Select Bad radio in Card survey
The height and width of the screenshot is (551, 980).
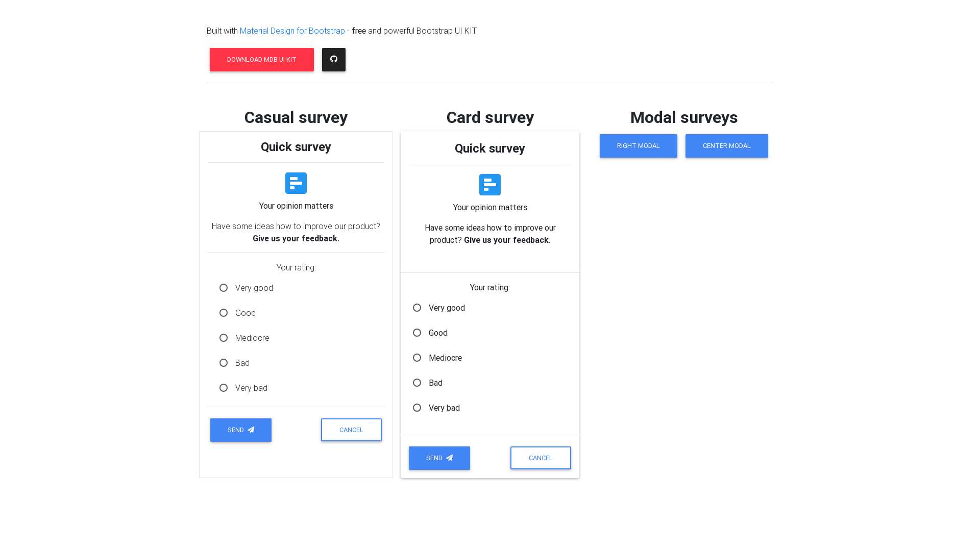point(418,382)
